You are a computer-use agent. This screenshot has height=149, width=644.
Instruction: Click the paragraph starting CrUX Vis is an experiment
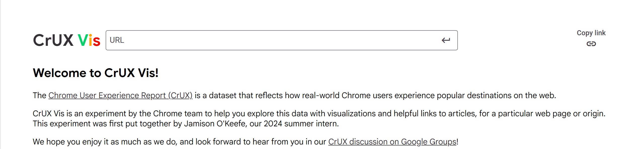click(319, 119)
